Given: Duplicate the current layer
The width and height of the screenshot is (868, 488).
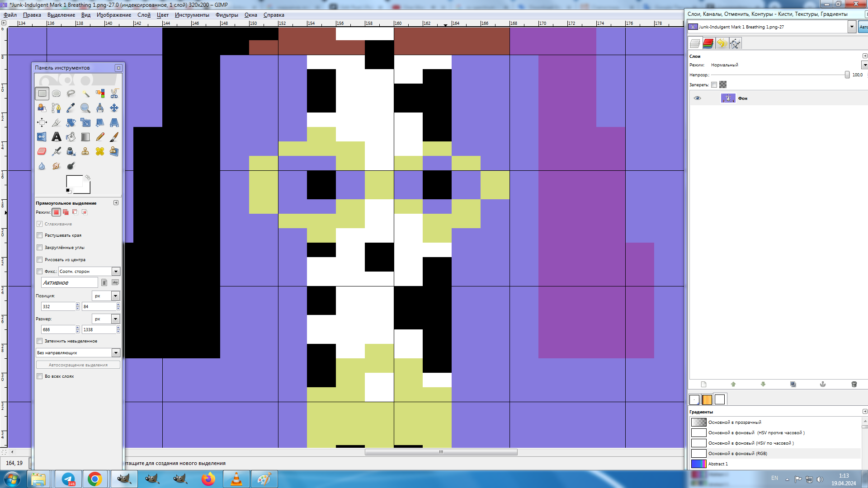Looking at the screenshot, I should point(793,384).
